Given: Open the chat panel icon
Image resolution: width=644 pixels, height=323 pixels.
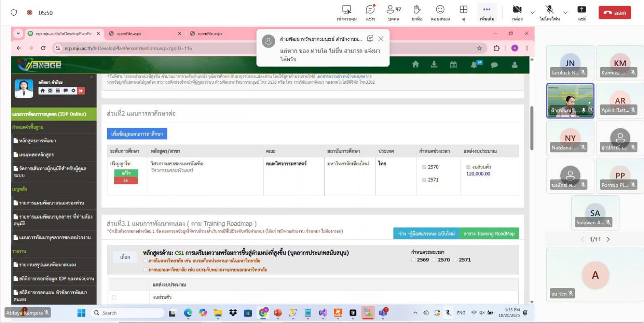Looking at the screenshot, I should pyautogui.click(x=370, y=10).
